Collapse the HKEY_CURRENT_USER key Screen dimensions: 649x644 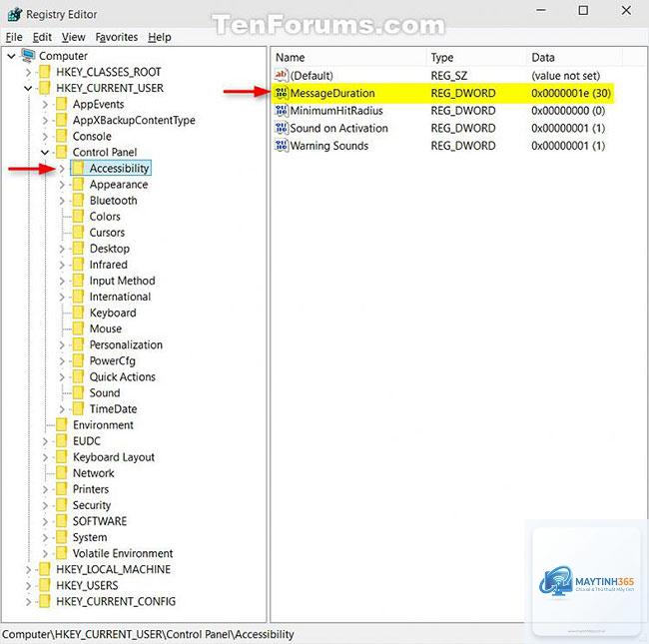tap(28, 88)
